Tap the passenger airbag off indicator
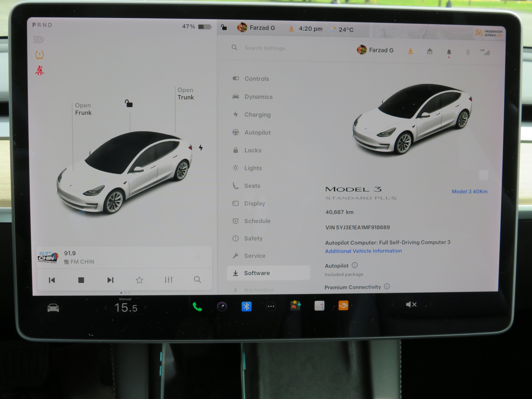Screen dimensions: 532x399 point(489,33)
